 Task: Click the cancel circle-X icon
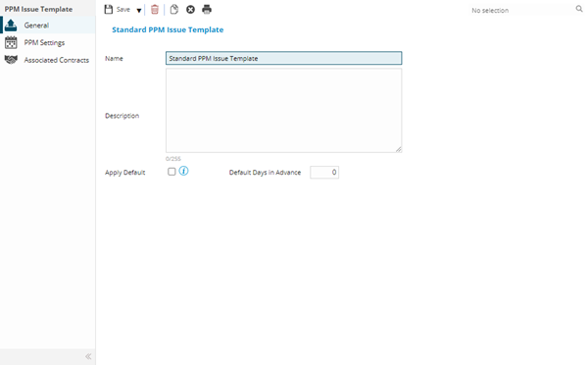190,10
